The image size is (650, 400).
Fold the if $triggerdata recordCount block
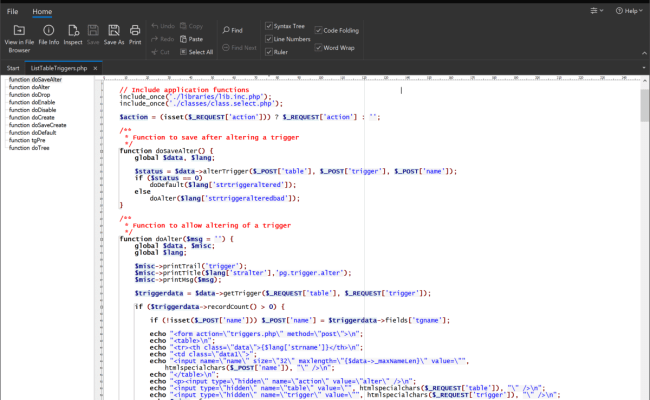[102, 307]
